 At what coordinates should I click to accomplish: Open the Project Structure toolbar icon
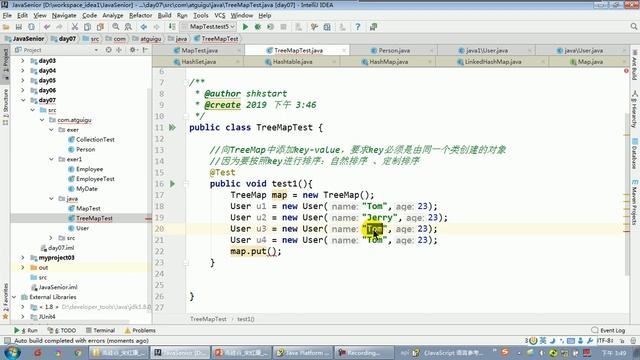(327, 27)
